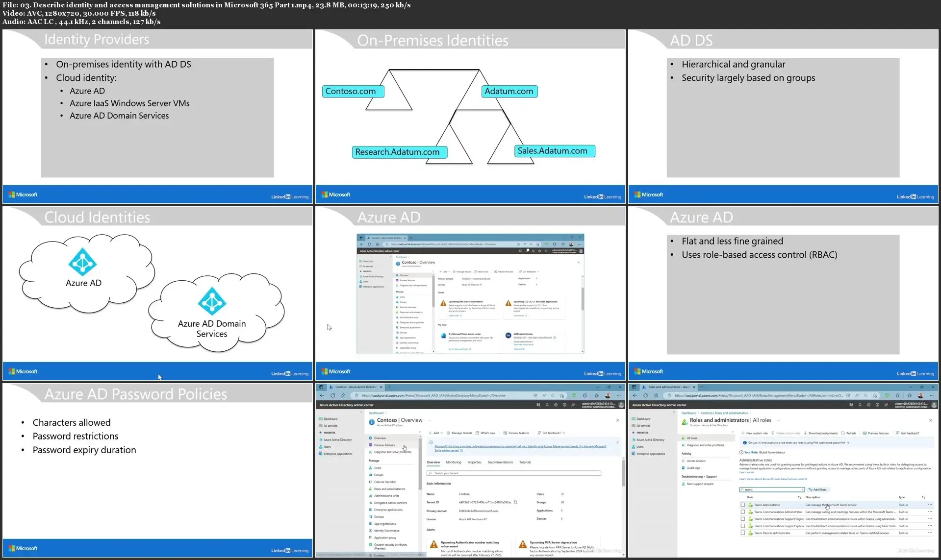Click back arrow in Roles and administrators window
Viewport: 941px width, 560px height.
tap(635, 395)
